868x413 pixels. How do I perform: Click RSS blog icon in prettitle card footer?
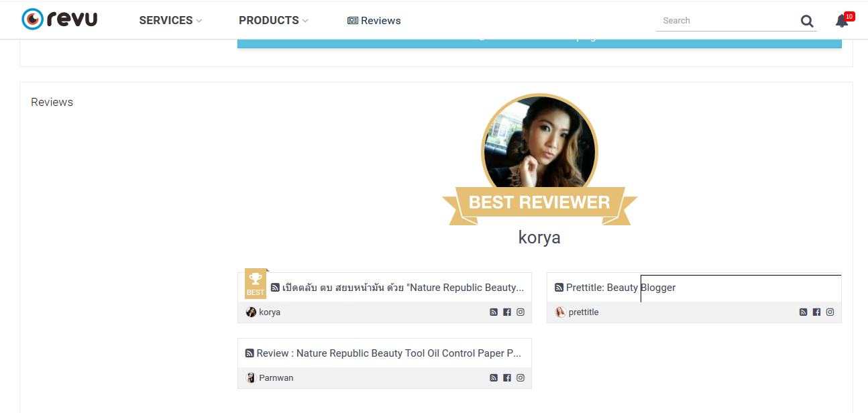[x=804, y=312]
